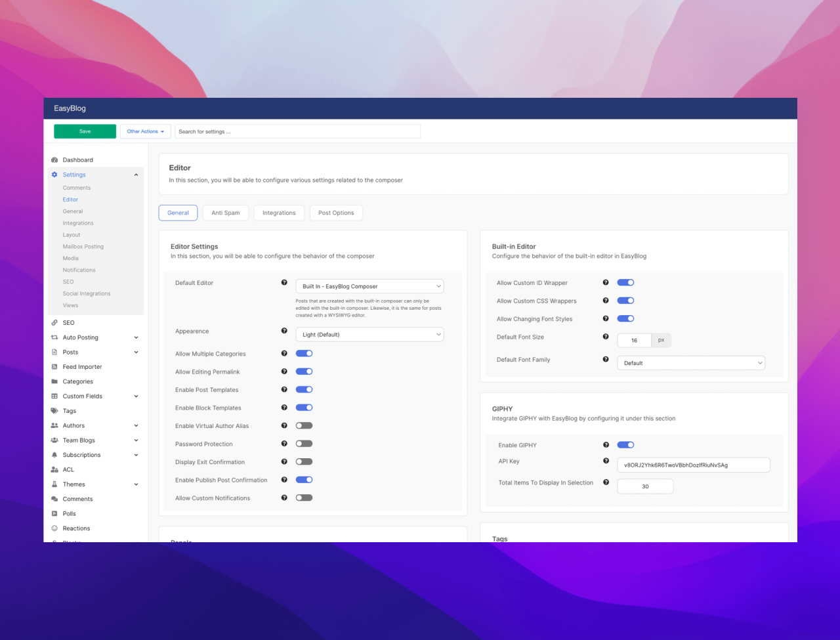Turn off the Enable GIPHY switch
The width and height of the screenshot is (840, 640).
625,445
